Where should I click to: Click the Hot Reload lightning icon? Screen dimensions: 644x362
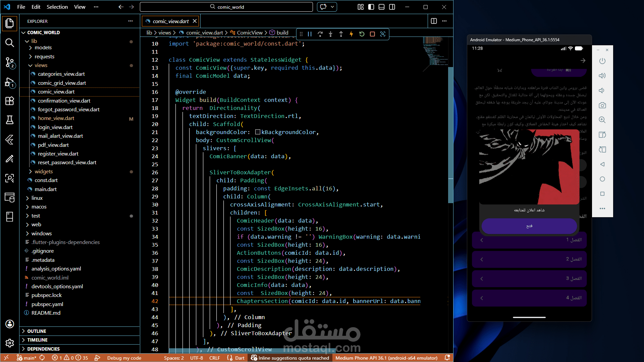click(x=351, y=34)
